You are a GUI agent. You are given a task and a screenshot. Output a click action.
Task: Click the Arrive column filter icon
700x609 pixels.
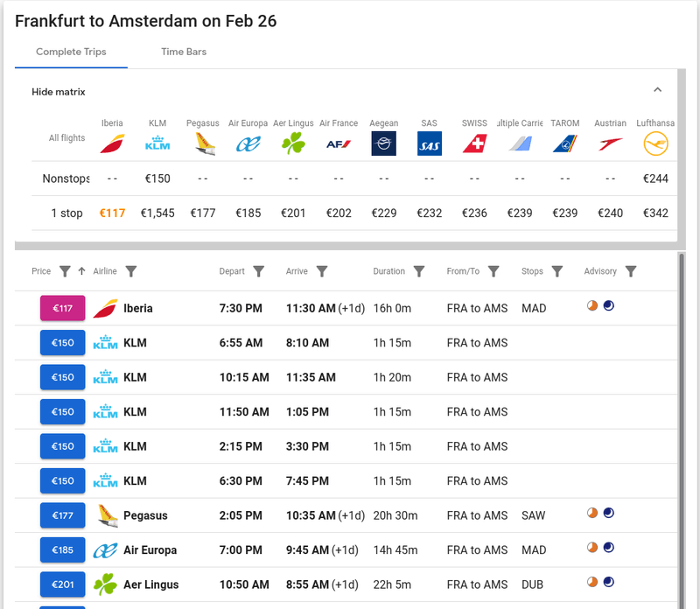pos(321,271)
